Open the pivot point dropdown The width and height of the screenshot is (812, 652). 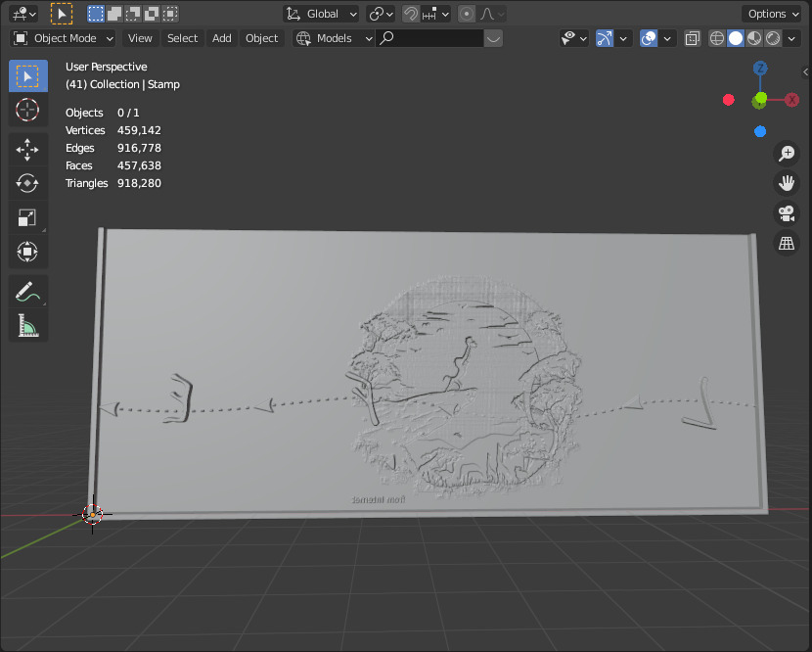(382, 14)
